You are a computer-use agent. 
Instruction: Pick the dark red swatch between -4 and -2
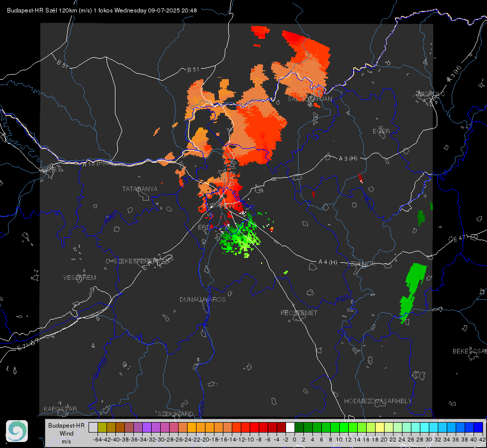281,427
